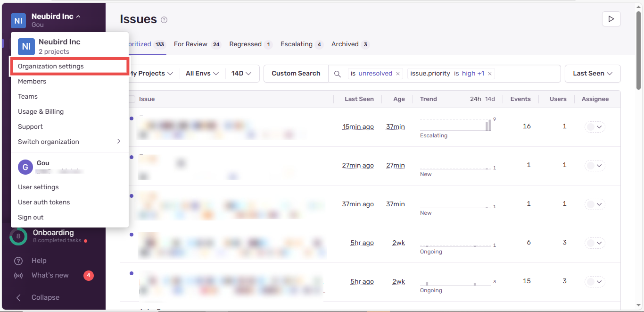Open the Archived issues tab
The image size is (644, 312).
point(345,44)
